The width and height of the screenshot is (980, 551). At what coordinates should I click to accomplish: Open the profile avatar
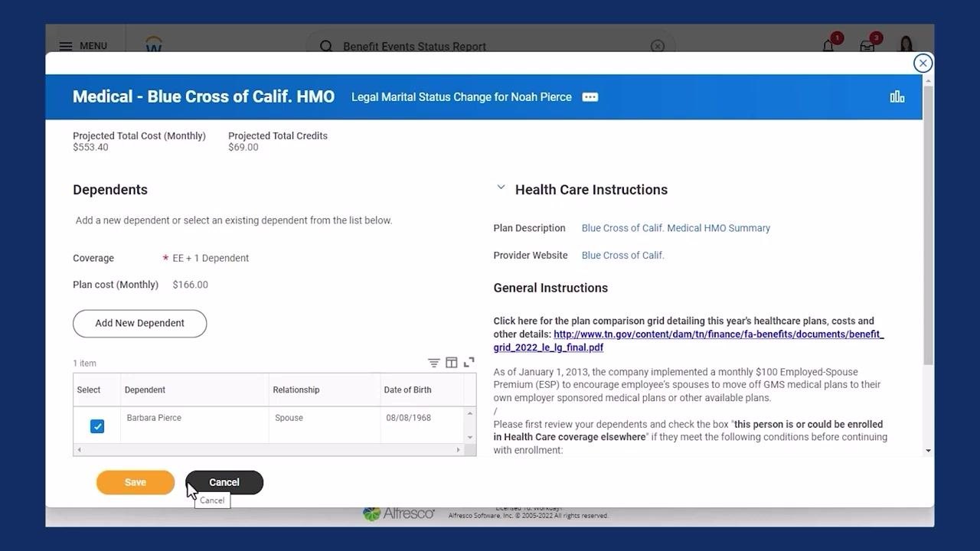(906, 45)
